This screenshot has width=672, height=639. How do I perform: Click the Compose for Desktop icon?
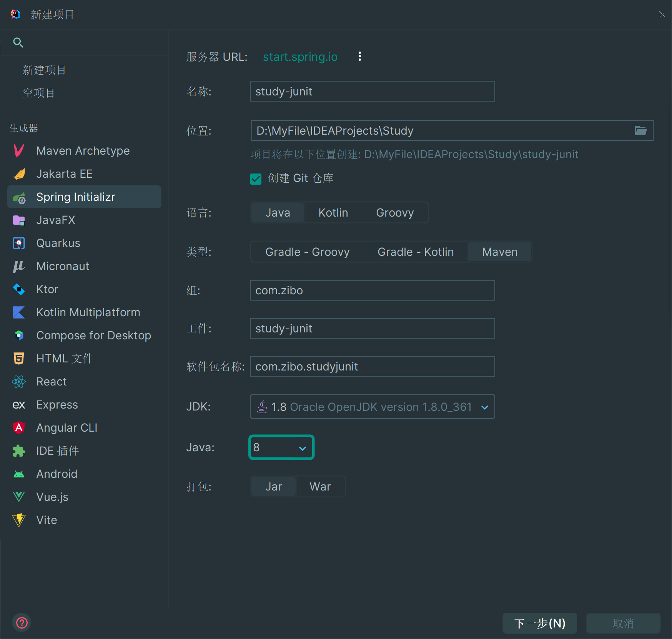click(19, 335)
